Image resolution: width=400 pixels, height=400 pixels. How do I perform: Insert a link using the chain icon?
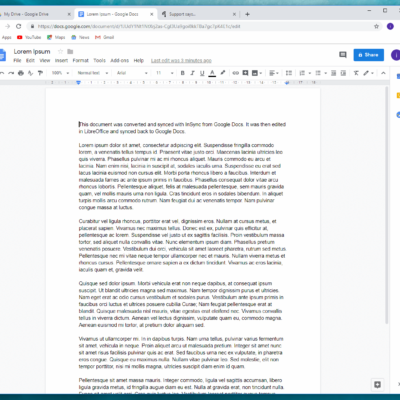point(236,73)
